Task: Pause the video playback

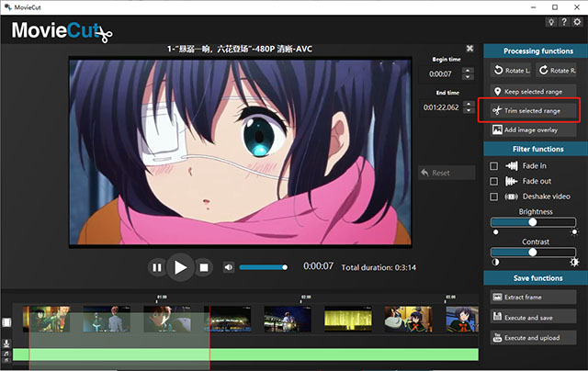Action: coord(157,267)
